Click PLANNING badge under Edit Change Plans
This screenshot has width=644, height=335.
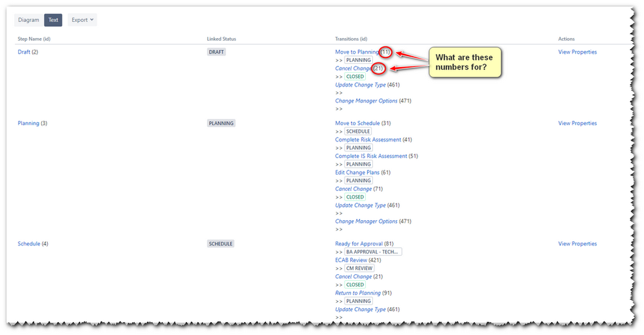(x=359, y=181)
